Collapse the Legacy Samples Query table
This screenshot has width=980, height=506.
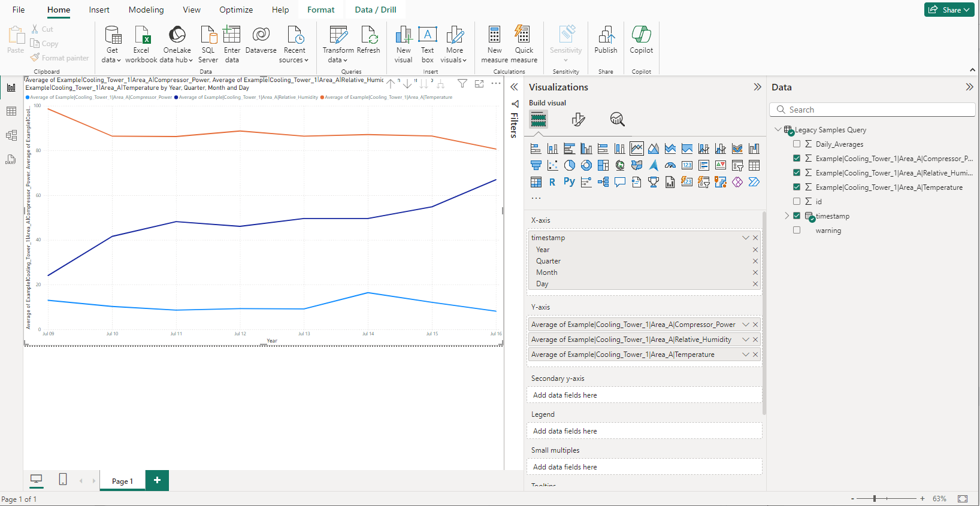(778, 130)
